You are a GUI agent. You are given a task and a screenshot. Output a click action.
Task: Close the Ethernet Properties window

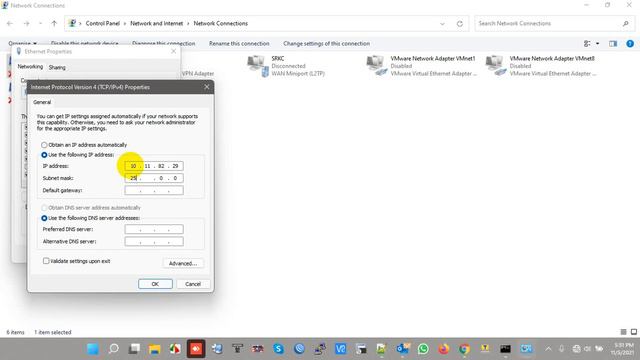173,51
